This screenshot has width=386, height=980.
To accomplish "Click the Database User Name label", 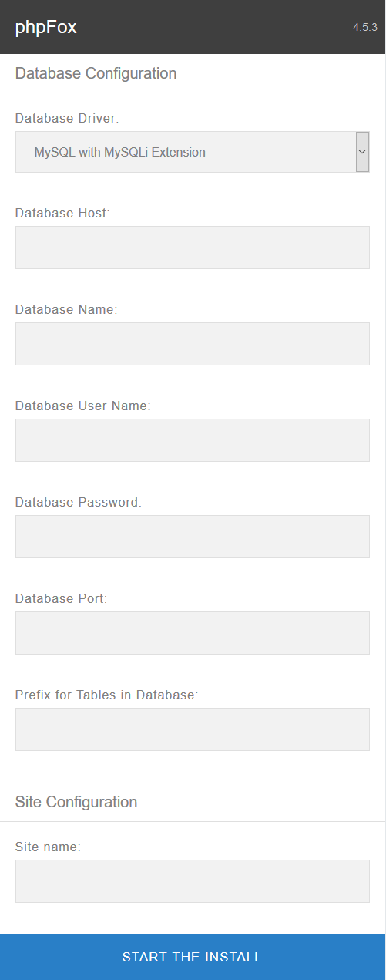I will pos(83,406).
